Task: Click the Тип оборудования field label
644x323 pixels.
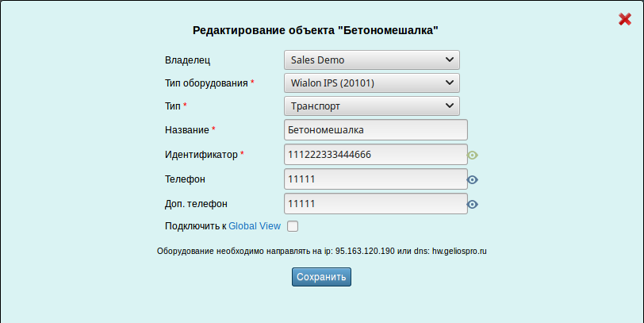Action: coord(206,83)
